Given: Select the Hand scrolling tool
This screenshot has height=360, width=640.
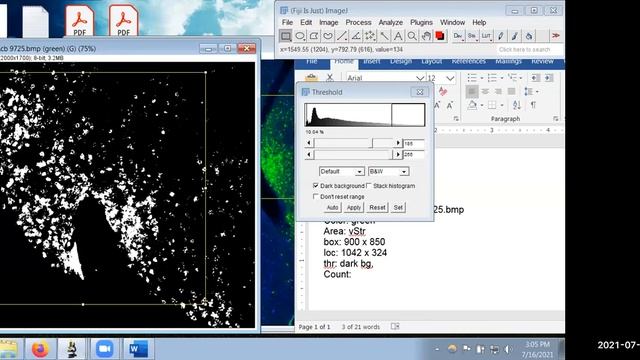Looking at the screenshot, I should click(x=426, y=36).
